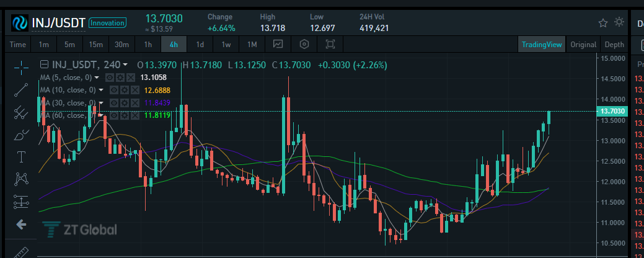Switch to Original chart mode
This screenshot has width=644, height=258.
coord(583,45)
